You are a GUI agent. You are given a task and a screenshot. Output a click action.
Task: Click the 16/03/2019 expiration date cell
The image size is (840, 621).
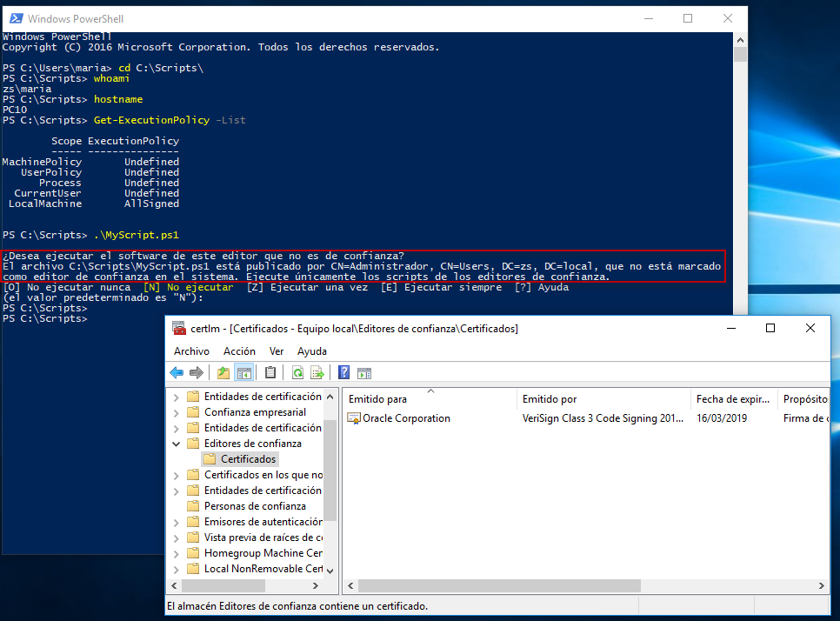[722, 418]
